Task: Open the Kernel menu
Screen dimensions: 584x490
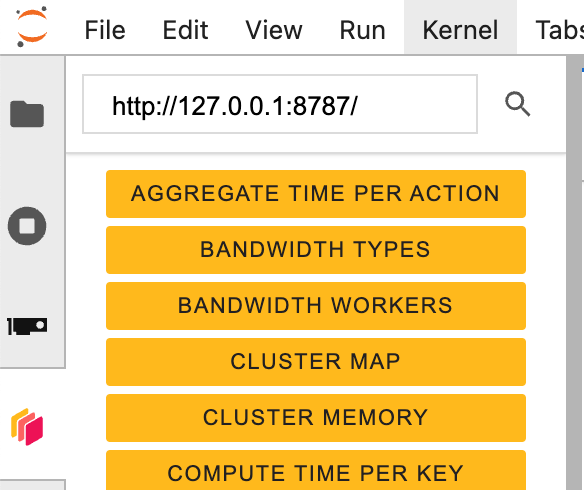Action: 460,30
